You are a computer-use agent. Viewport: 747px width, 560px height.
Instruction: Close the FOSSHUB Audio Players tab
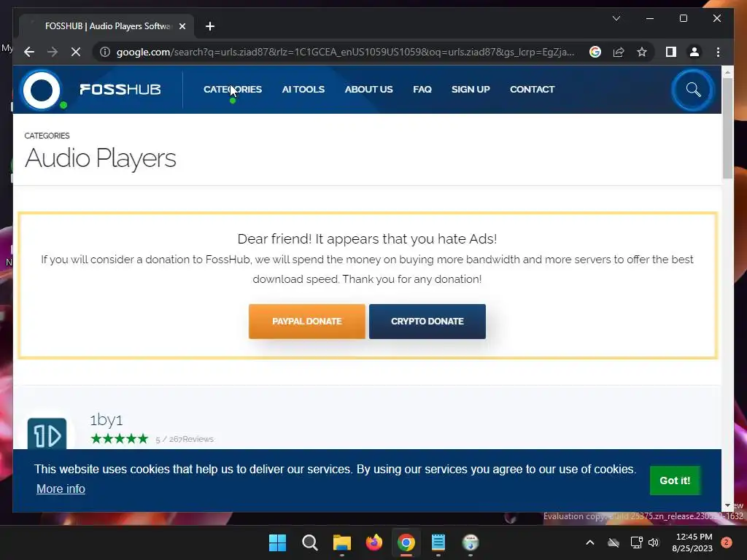182,26
